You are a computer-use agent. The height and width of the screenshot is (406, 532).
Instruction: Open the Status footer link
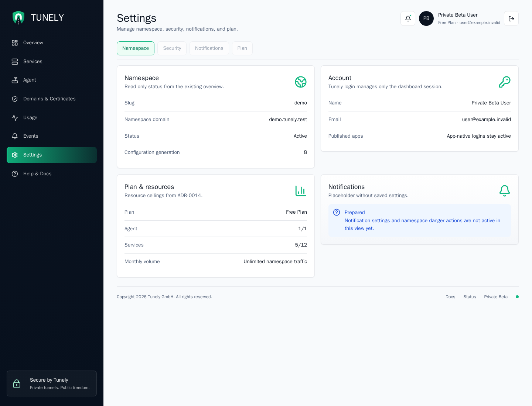(470, 297)
